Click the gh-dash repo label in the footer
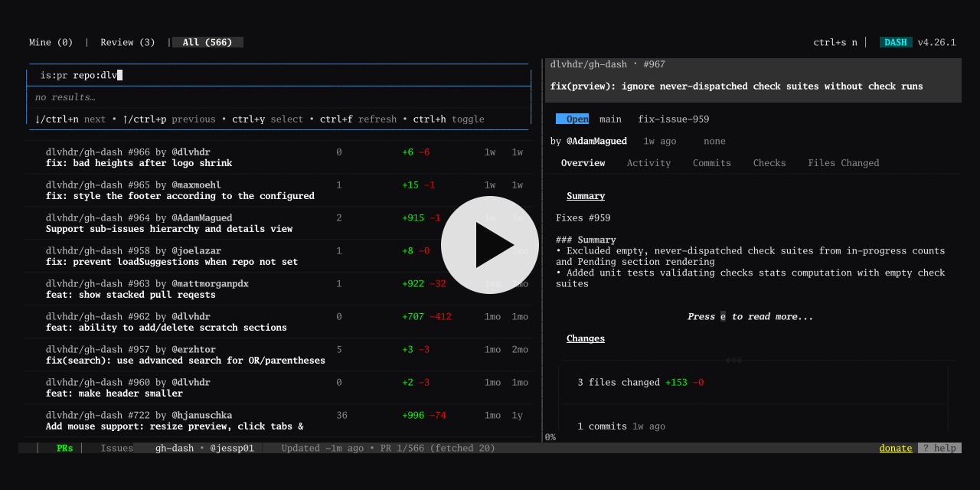 175,448
